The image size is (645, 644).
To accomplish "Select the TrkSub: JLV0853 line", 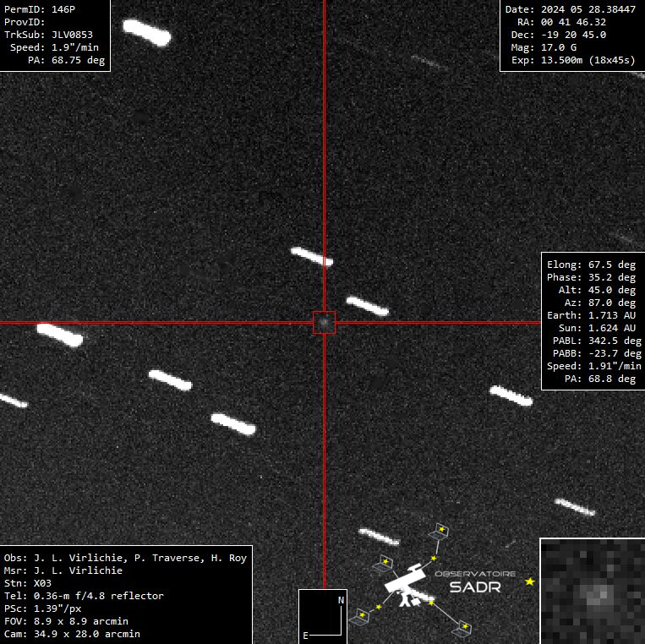I will tap(48, 35).
